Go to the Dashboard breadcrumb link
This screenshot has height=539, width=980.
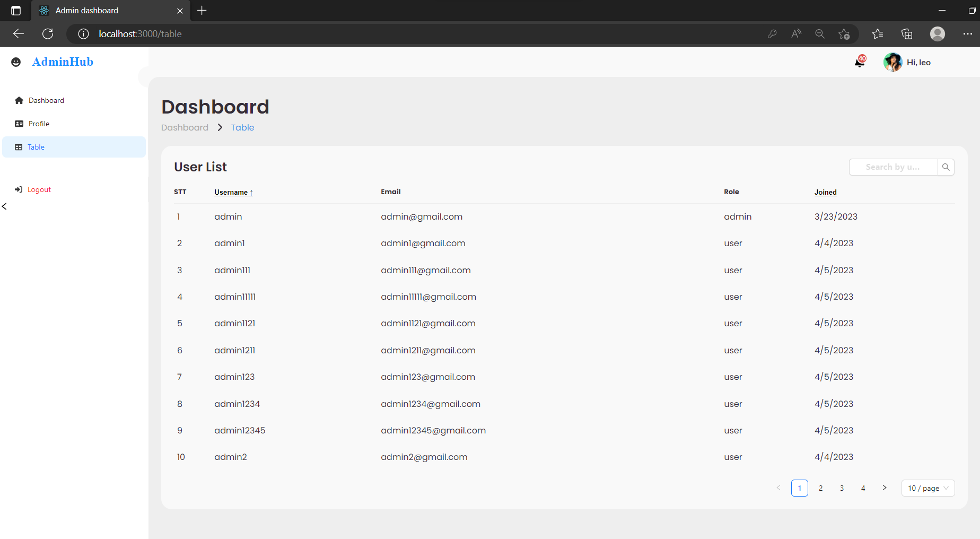click(x=185, y=127)
